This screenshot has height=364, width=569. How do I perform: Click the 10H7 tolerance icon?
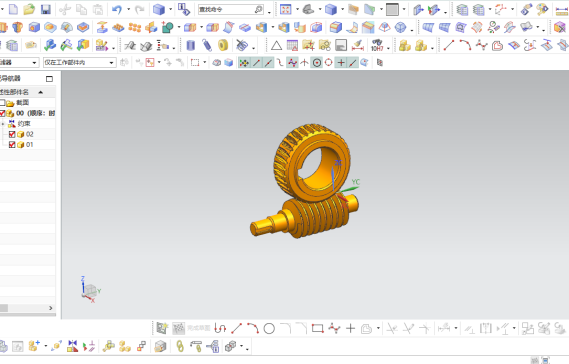click(377, 46)
